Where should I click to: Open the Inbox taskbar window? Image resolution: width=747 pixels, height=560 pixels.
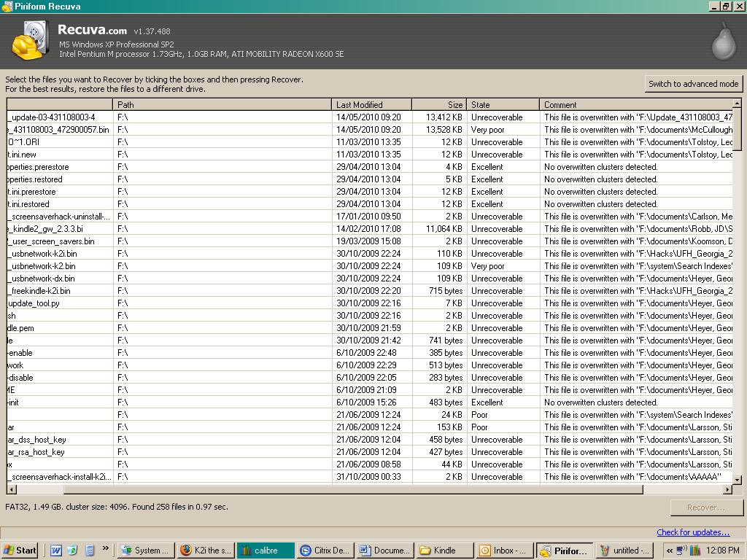[x=504, y=551]
